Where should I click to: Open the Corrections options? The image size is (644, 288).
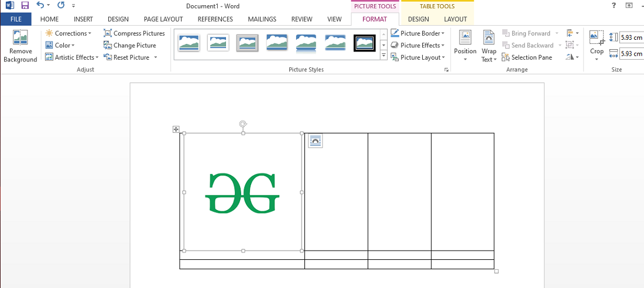(x=68, y=33)
